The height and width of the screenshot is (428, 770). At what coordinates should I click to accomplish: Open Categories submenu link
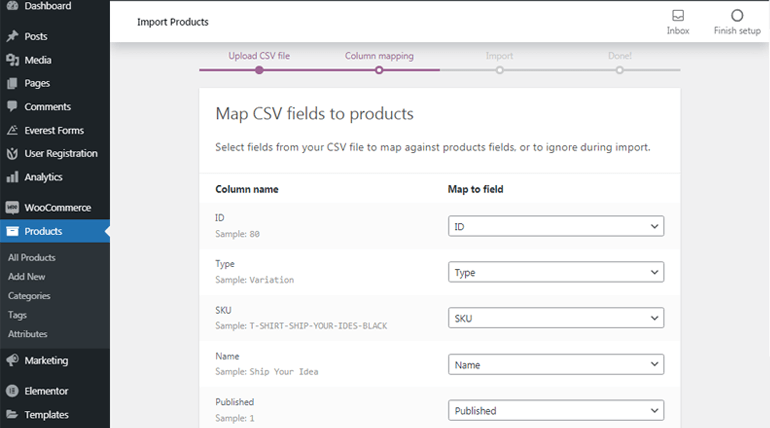tap(29, 295)
